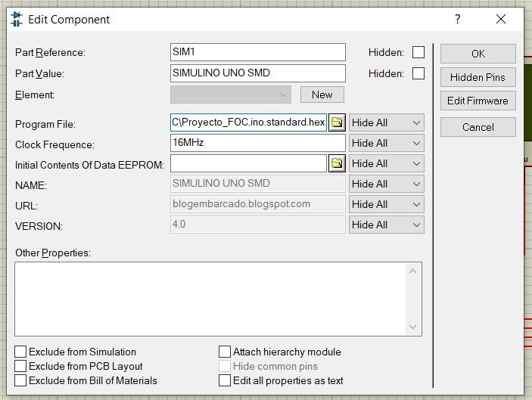
Task: Click Edit Firmware button
Action: [478, 101]
